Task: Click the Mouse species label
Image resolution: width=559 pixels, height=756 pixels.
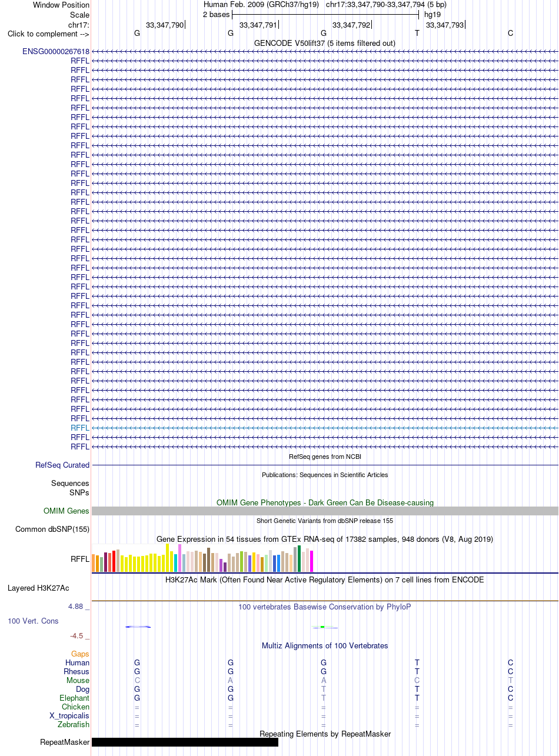Action: point(78,680)
